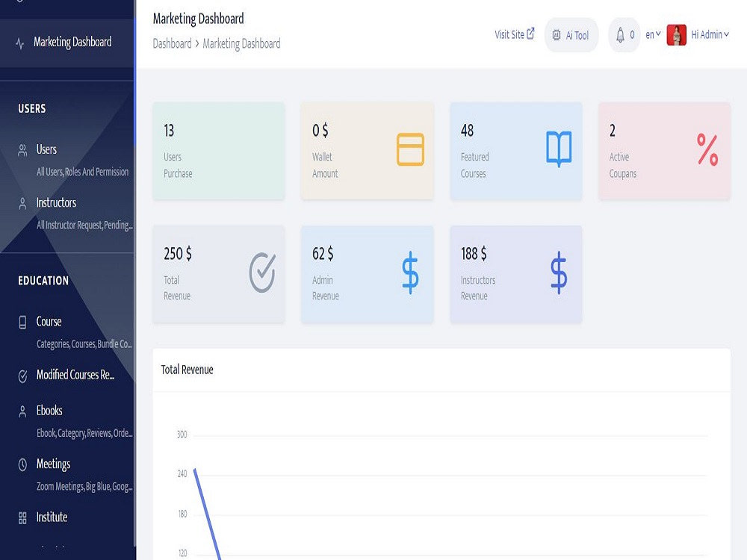Open the Meetings sidebar menu

(53, 464)
